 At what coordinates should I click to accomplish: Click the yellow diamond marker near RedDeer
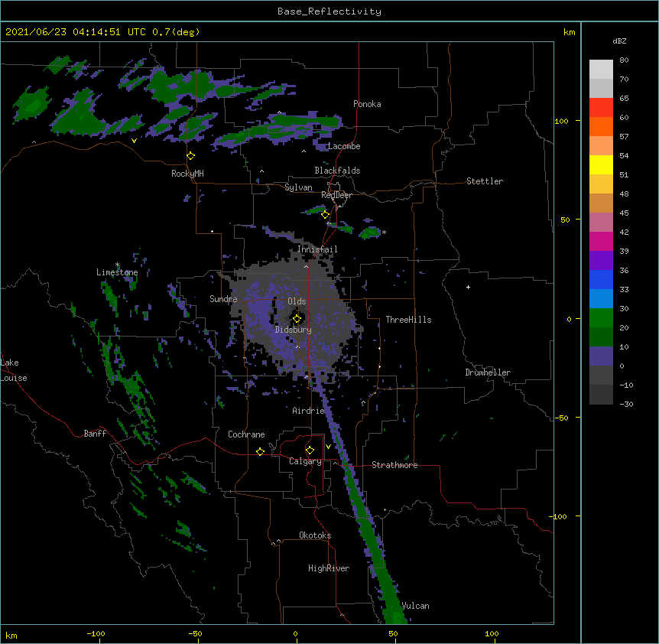[326, 215]
